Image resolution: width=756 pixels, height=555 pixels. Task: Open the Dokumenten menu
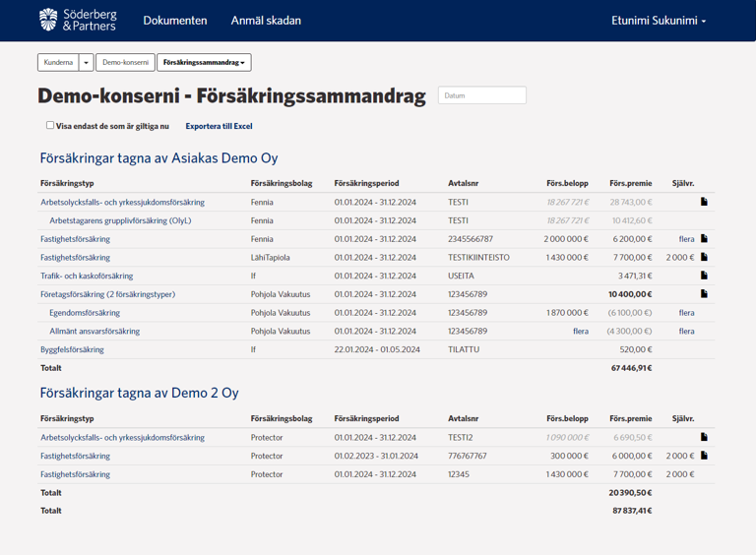click(175, 21)
